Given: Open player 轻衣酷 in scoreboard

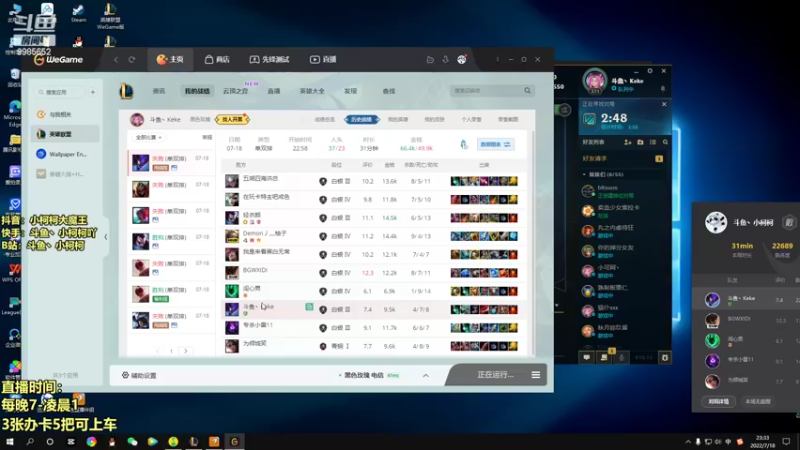Looking at the screenshot, I should tap(252, 215).
